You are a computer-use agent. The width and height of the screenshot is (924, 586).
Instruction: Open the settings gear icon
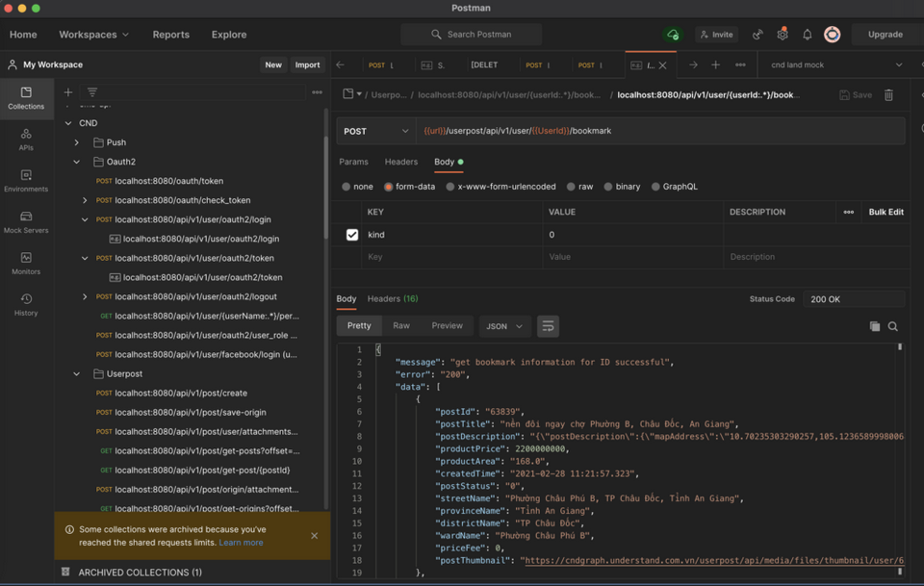coord(782,35)
